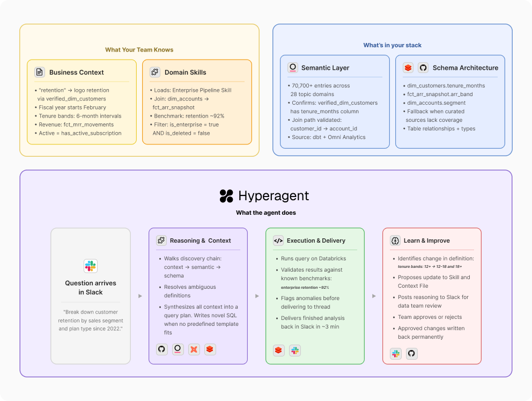Click the GitHub icon in Learn & Improve card
Image resolution: width=532 pixels, height=401 pixels.
tap(411, 353)
